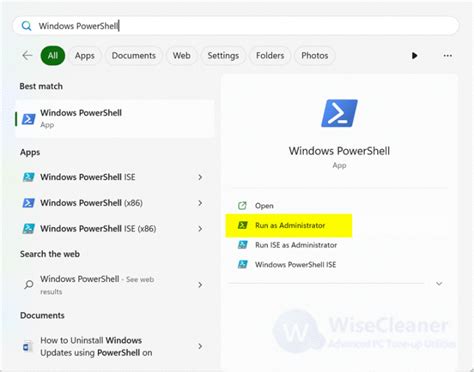Click the Run ISE as Administrator icon

(x=243, y=245)
